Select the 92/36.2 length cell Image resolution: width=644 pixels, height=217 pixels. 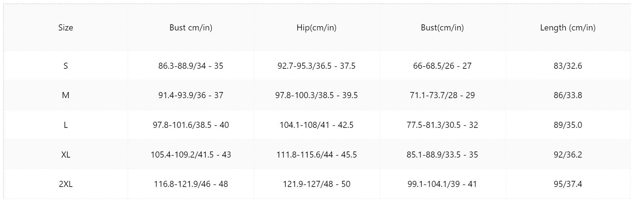tap(568, 155)
